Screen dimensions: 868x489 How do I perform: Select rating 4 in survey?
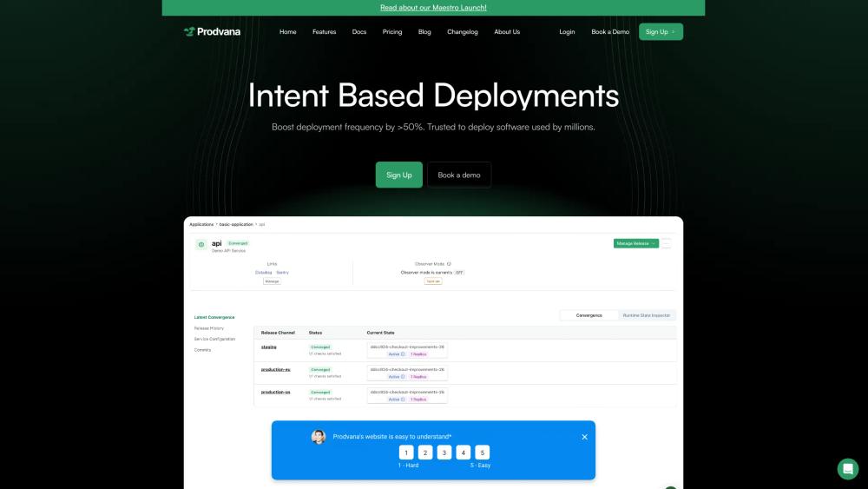(464, 453)
